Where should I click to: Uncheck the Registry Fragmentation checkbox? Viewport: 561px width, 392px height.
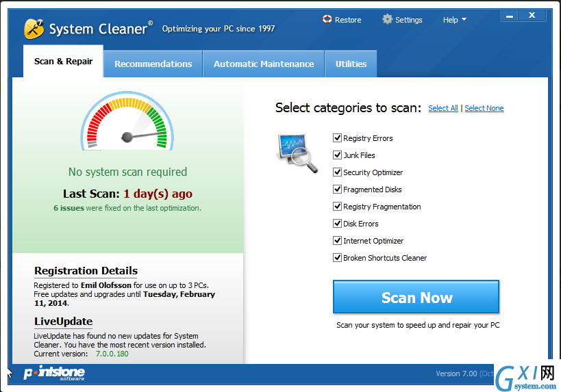point(337,207)
